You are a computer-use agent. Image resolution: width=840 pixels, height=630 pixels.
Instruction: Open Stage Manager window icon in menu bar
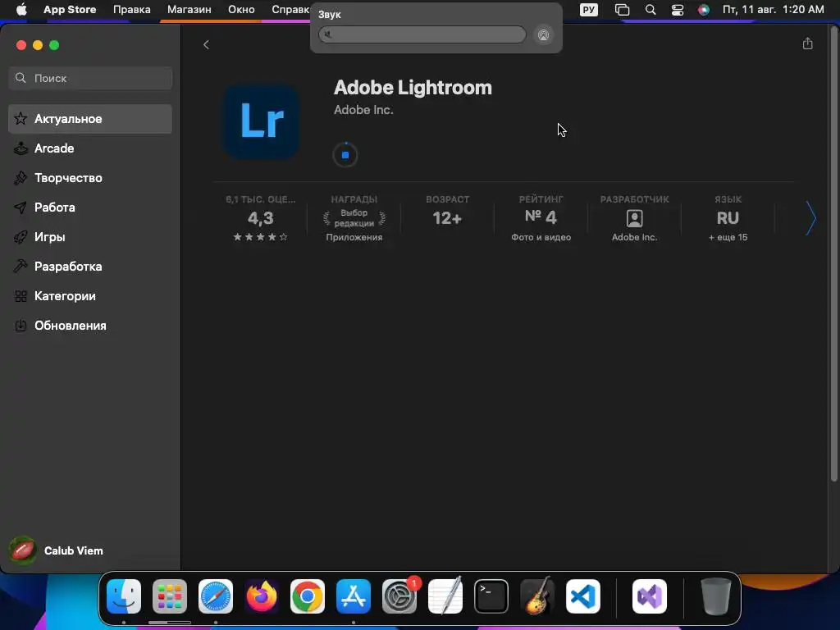coord(622,10)
